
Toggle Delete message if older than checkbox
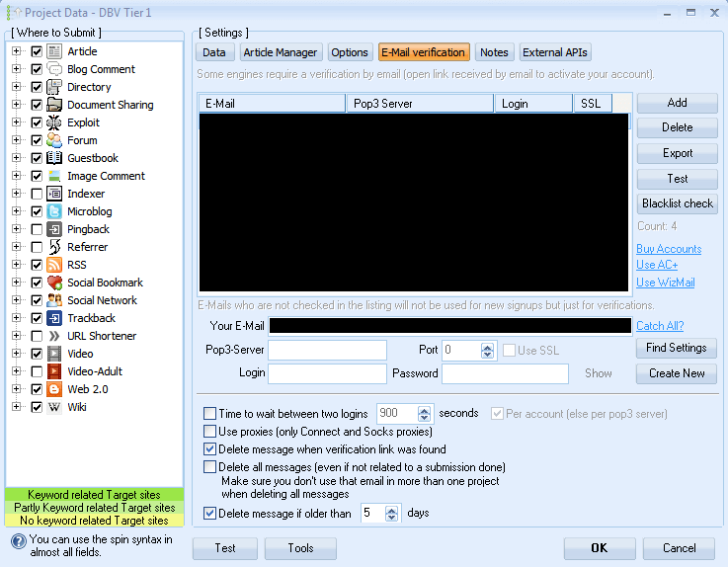click(209, 513)
